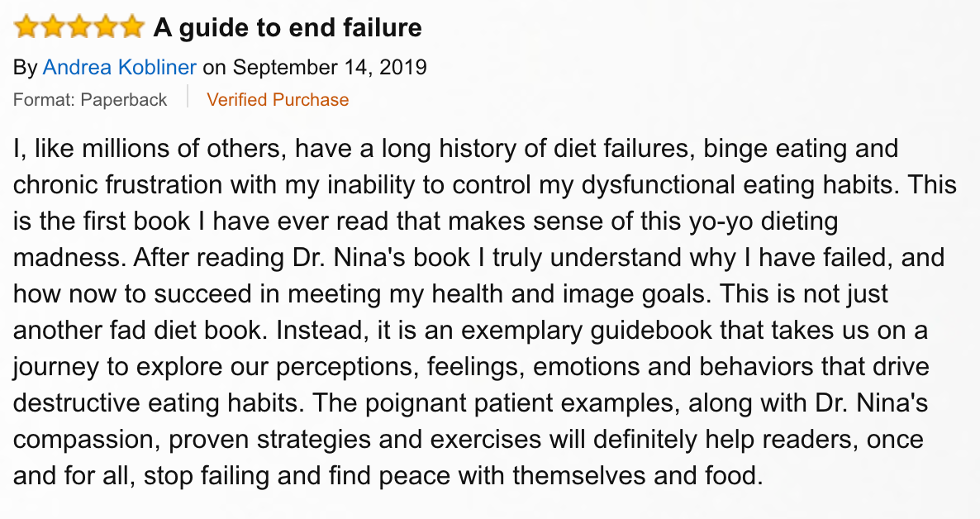Click the words 'poignant patient examples'
The width and height of the screenshot is (980, 519).
[x=522, y=403]
